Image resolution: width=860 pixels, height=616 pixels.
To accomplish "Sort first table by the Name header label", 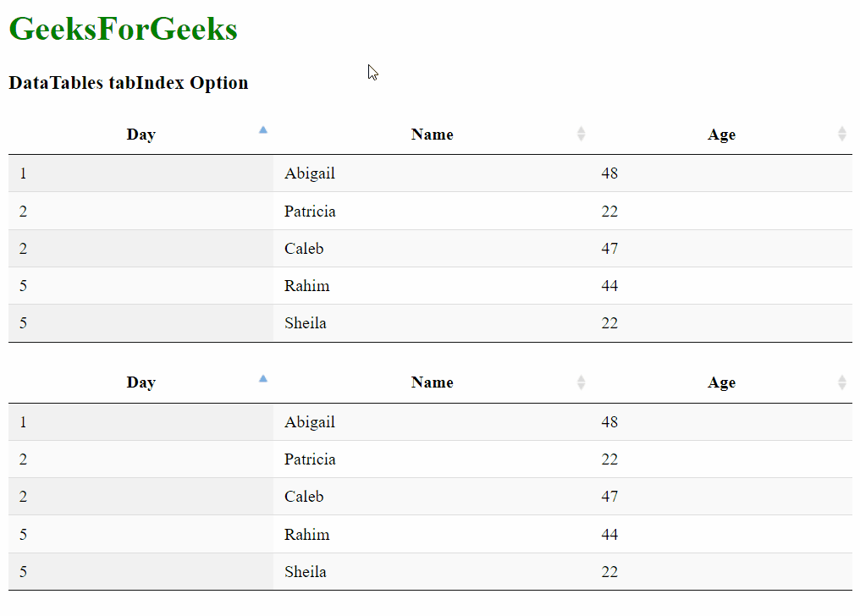I will (432, 135).
